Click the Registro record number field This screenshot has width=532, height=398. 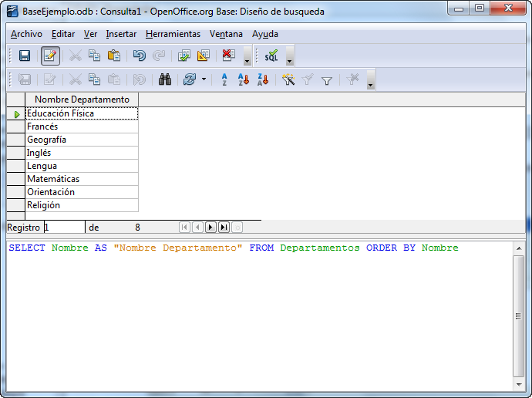coord(65,227)
